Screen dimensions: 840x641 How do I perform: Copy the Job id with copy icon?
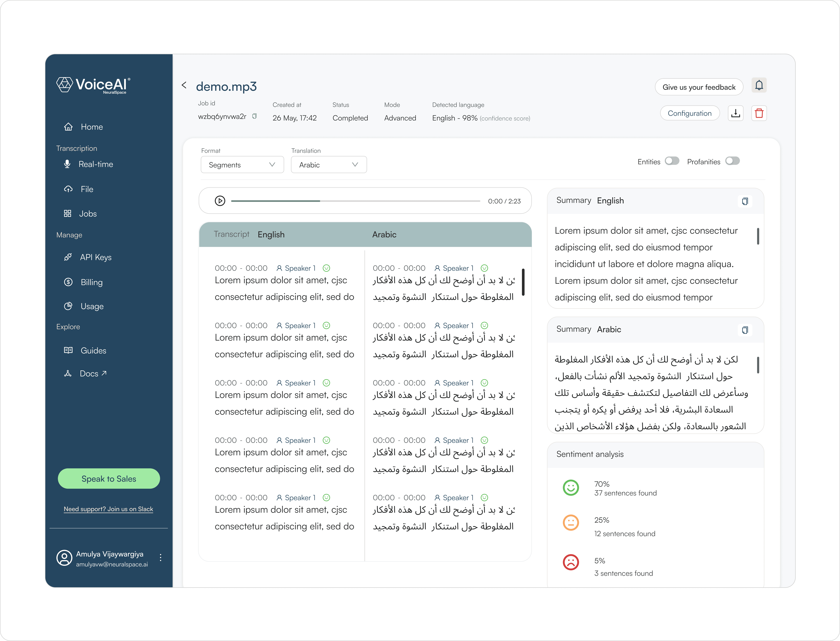click(254, 116)
